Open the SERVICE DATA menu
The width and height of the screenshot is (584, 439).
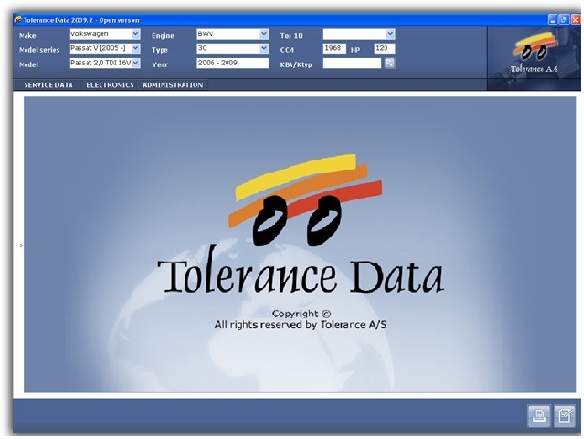pyautogui.click(x=48, y=85)
